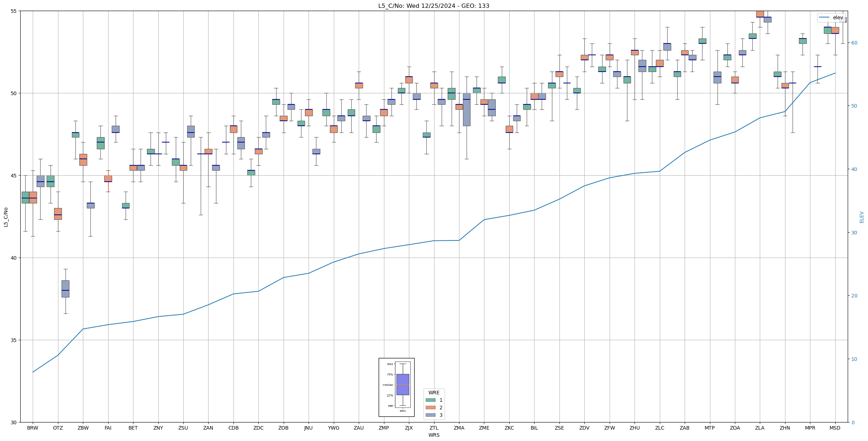Viewport: 868px width, 441px height.
Task: Click the WRE legend title
Action: (434, 393)
